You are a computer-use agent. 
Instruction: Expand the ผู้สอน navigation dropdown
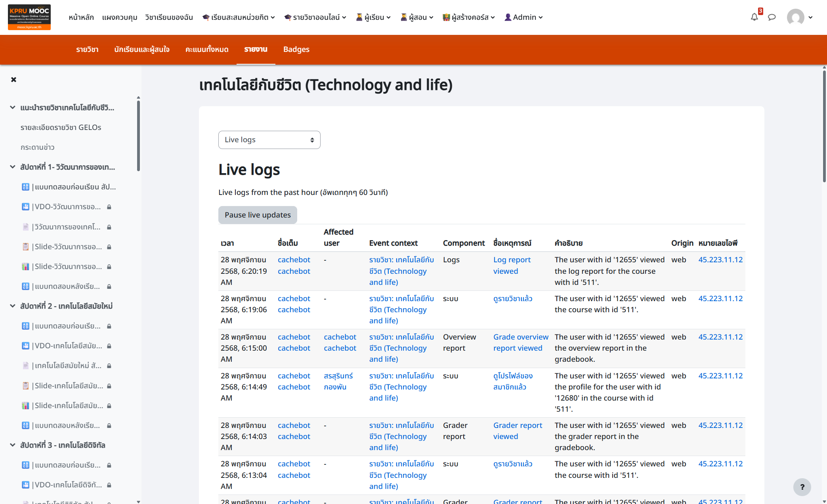point(417,17)
